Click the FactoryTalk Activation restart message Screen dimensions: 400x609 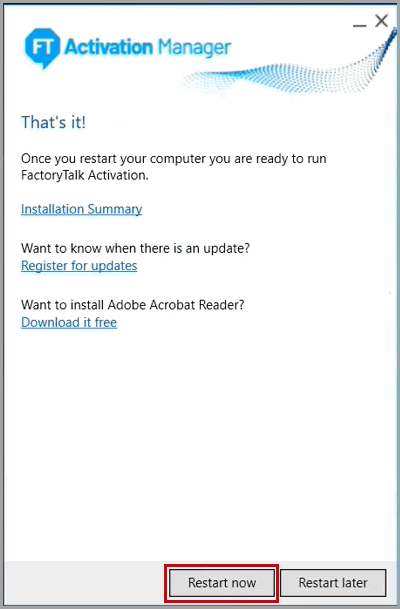174,167
